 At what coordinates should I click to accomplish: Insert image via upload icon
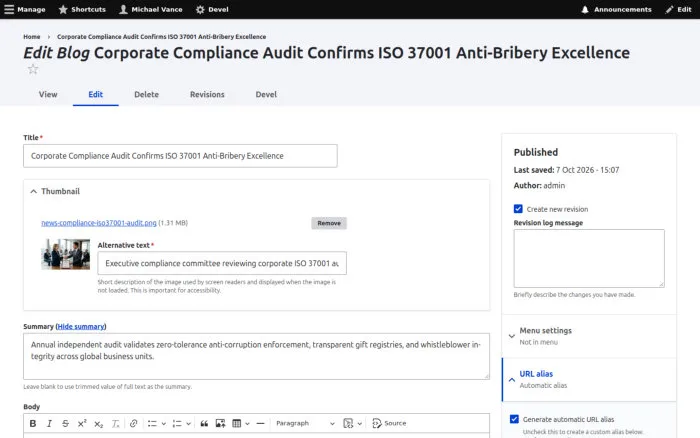point(220,423)
